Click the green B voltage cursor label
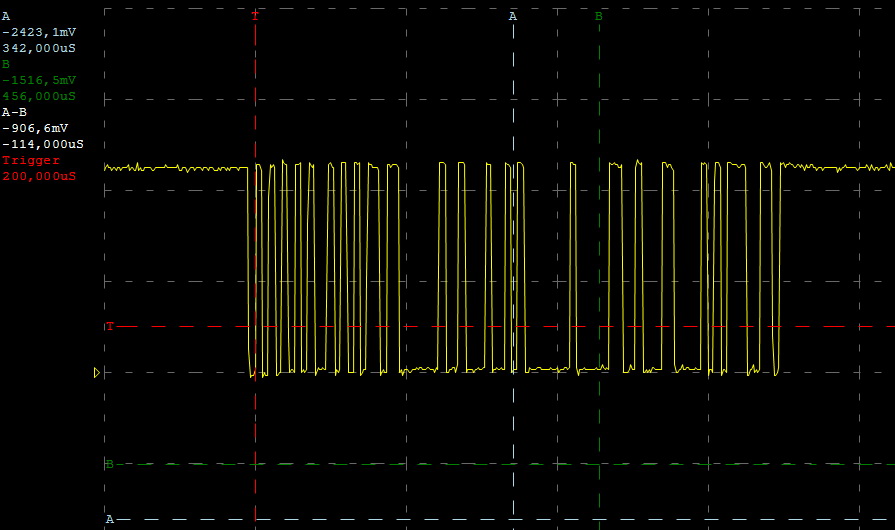The width and height of the screenshot is (895, 530). point(110,464)
